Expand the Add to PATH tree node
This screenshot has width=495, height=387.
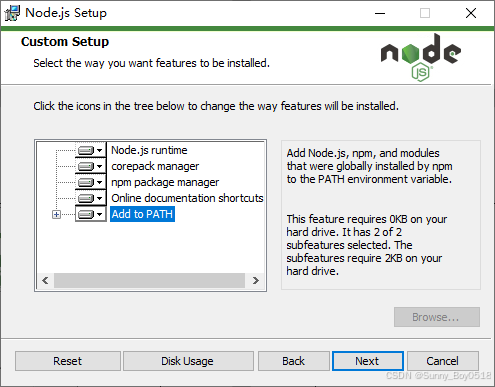(x=57, y=214)
